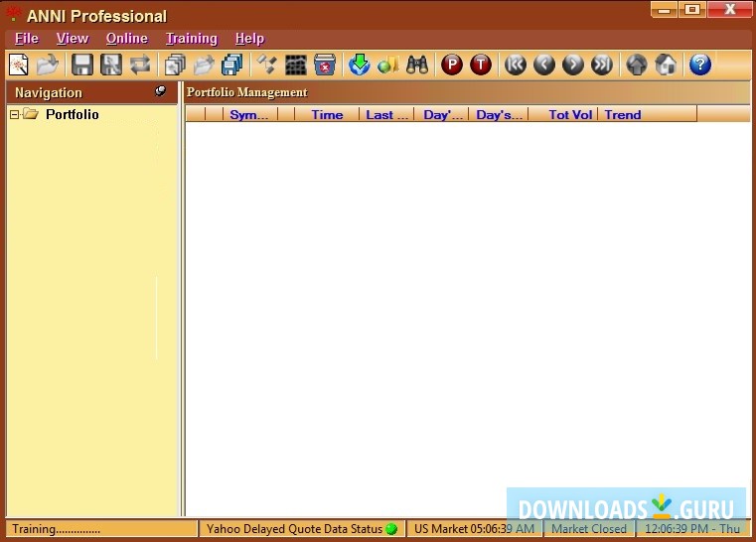The image size is (756, 542).
Task: Toggle the Navigation panel pin icon
Action: (x=161, y=91)
